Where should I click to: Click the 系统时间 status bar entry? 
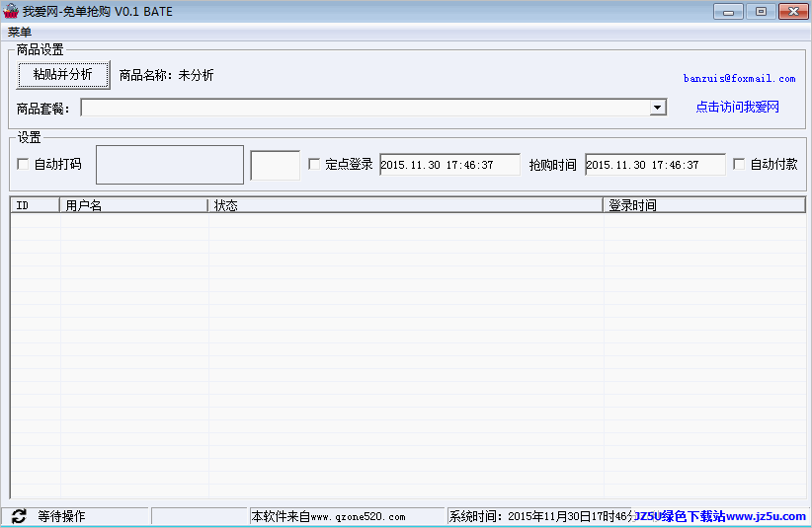tap(540, 516)
